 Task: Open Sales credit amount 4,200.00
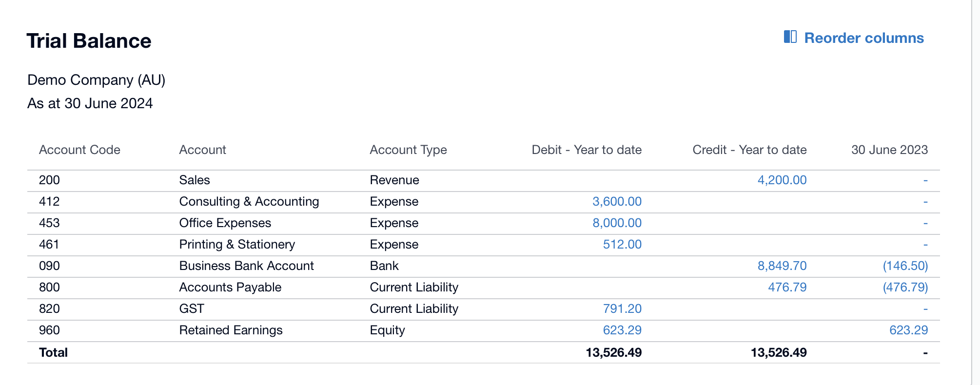tap(782, 180)
